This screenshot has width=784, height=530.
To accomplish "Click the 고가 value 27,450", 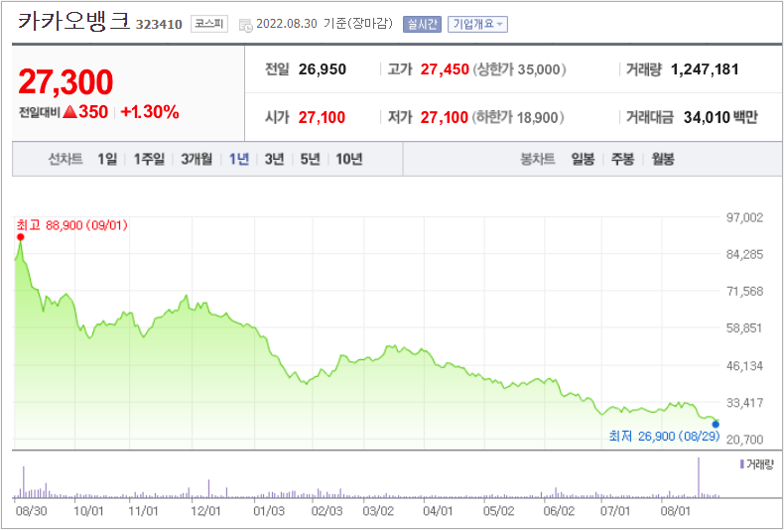I will click(444, 69).
